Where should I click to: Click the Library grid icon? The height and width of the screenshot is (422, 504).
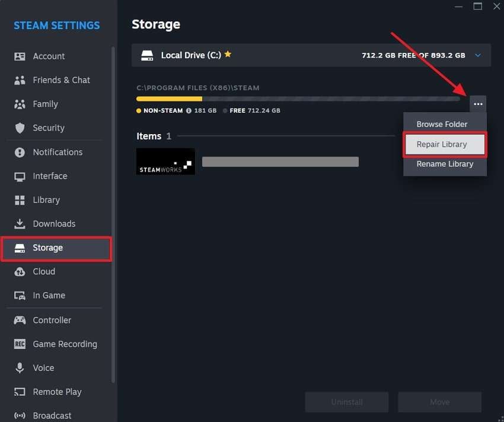coord(20,200)
